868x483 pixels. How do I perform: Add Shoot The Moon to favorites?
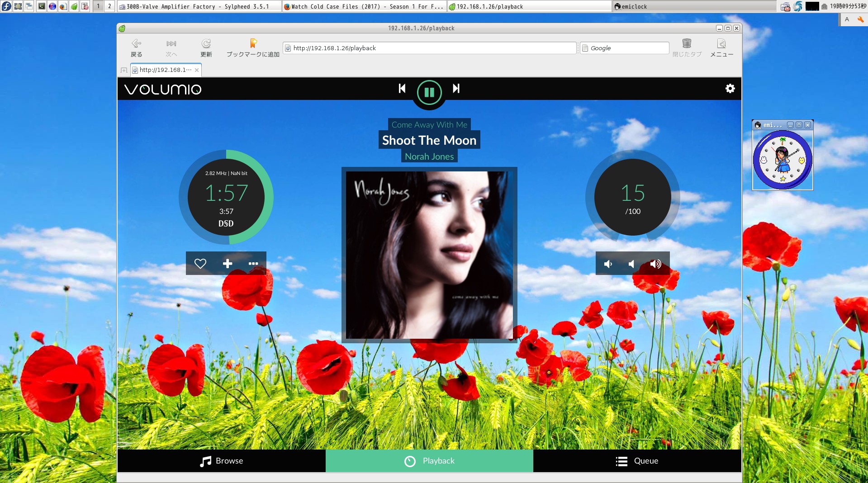[200, 263]
